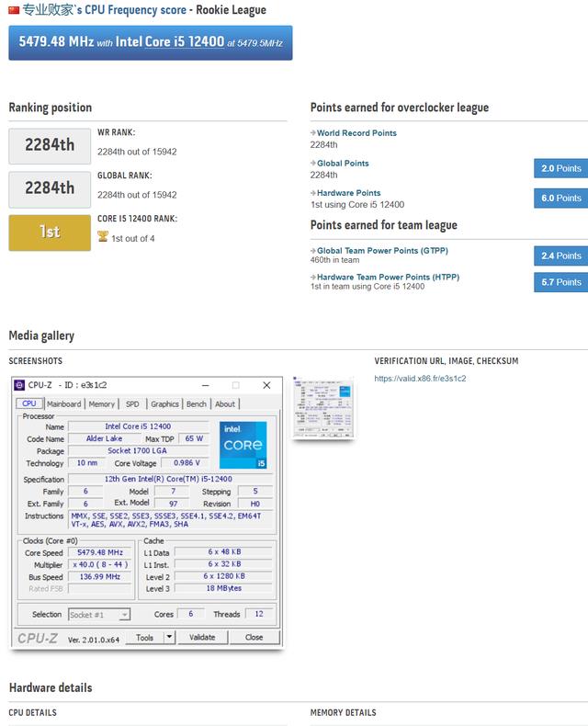Click the Intel Core i5 logo badge
Image resolution: width=588 pixels, height=726 pixels.
[x=243, y=445]
